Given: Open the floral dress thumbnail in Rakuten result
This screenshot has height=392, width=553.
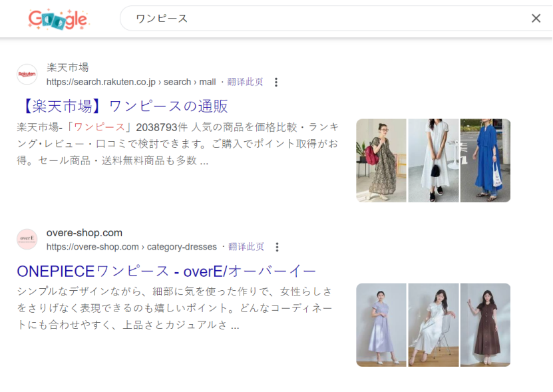Looking at the screenshot, I should click(x=381, y=160).
